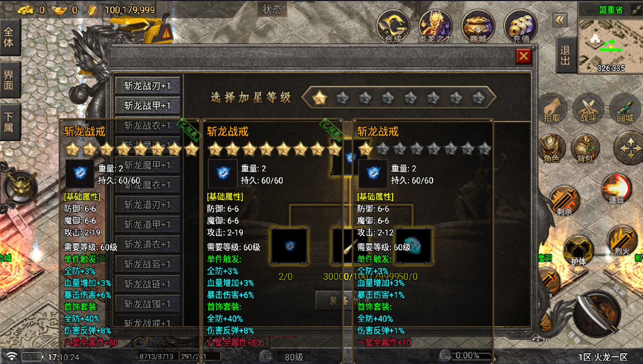Tap the 拾取 pickup icon
The height and width of the screenshot is (364, 643).
coord(552,110)
